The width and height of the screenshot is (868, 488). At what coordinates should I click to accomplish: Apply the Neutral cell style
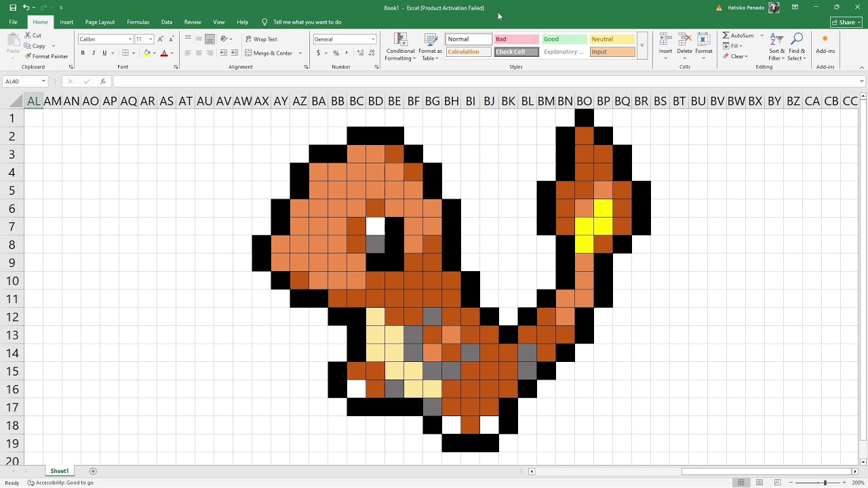coord(612,39)
